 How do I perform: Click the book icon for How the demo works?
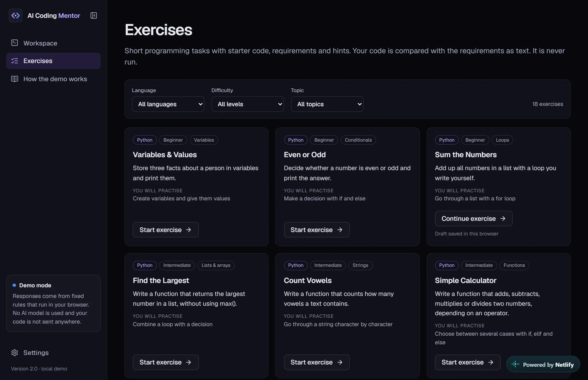[14, 79]
